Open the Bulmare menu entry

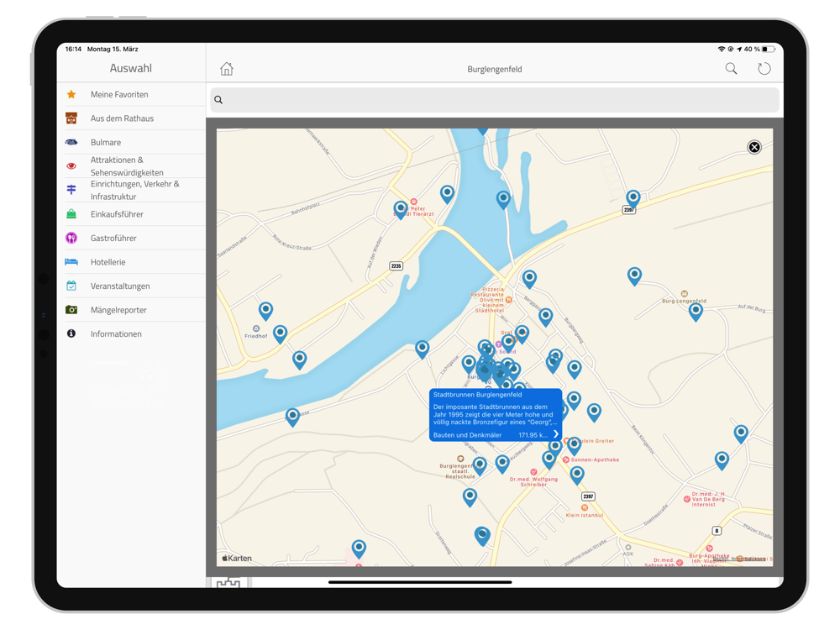(131, 143)
